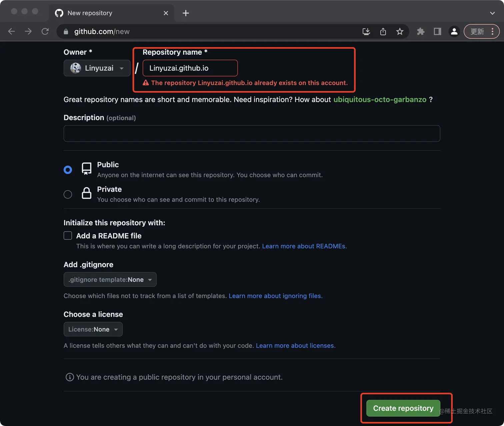This screenshot has height=426, width=504.
Task: Go forward using browser forward arrow
Action: 28,31
